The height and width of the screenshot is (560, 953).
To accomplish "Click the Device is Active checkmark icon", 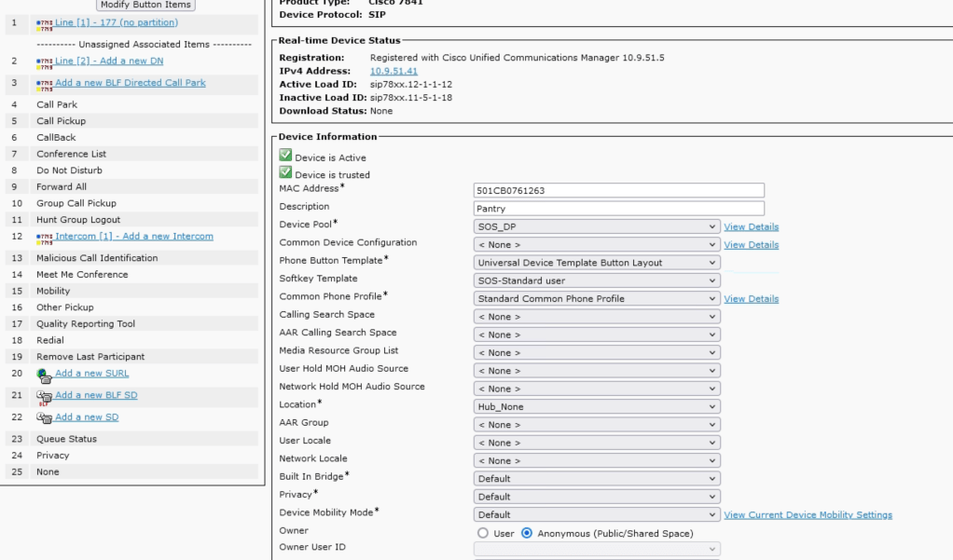I will tap(285, 156).
